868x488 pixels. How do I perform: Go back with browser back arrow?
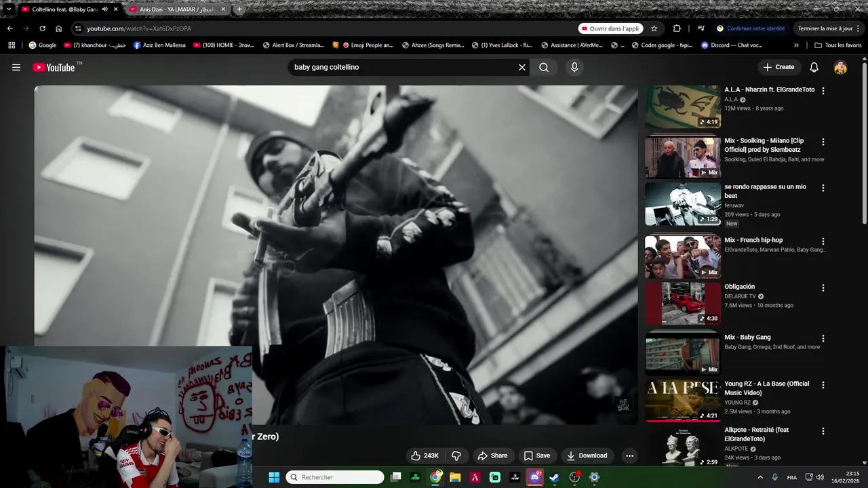pyautogui.click(x=9, y=28)
